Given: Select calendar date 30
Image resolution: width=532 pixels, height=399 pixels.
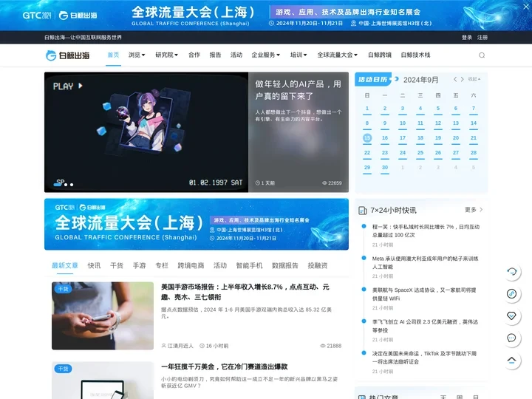Looking at the screenshot, I should (x=385, y=168).
